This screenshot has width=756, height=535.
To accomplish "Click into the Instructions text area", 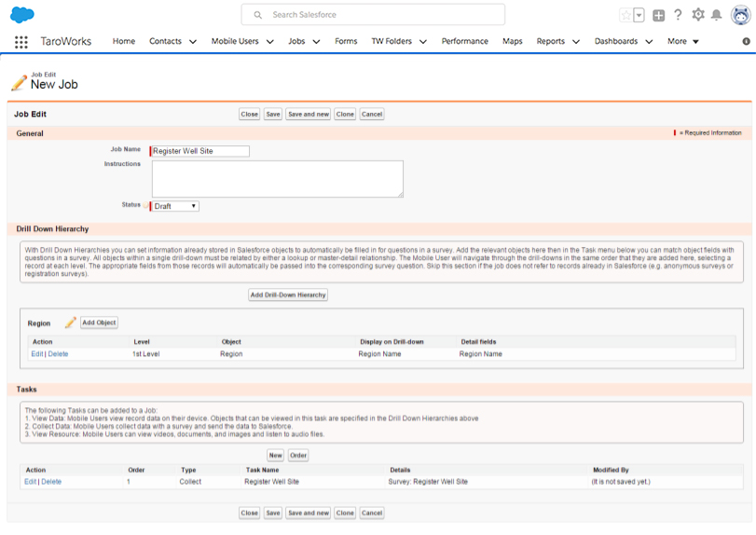I will point(278,179).
